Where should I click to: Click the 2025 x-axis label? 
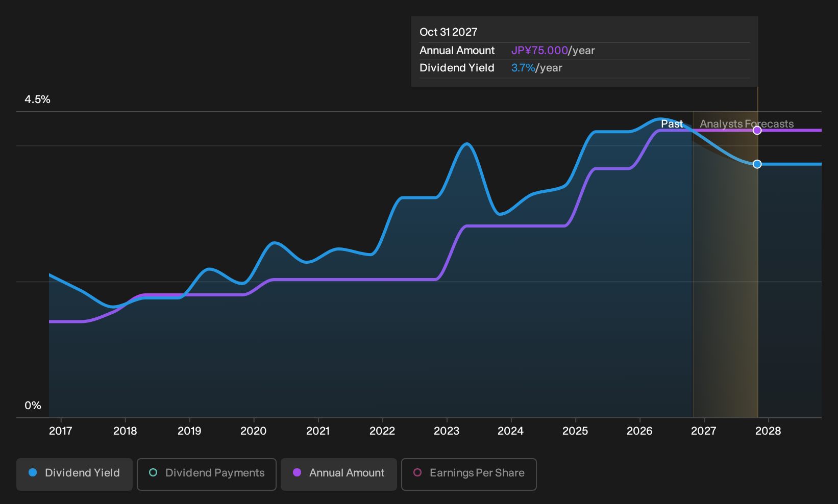[x=575, y=431]
